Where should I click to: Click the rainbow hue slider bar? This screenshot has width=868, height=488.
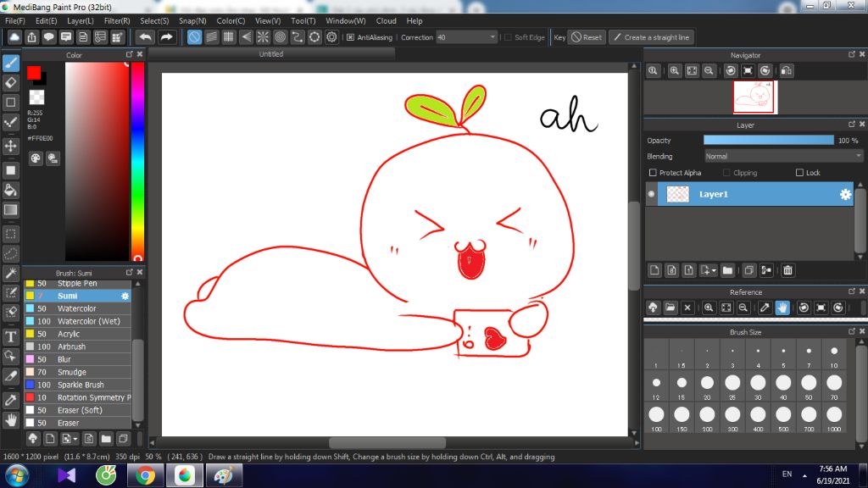[x=137, y=161]
